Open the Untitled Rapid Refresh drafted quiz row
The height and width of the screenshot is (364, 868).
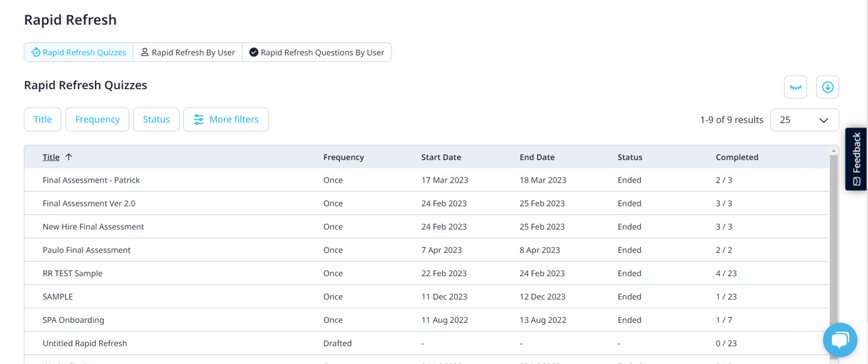click(85, 343)
